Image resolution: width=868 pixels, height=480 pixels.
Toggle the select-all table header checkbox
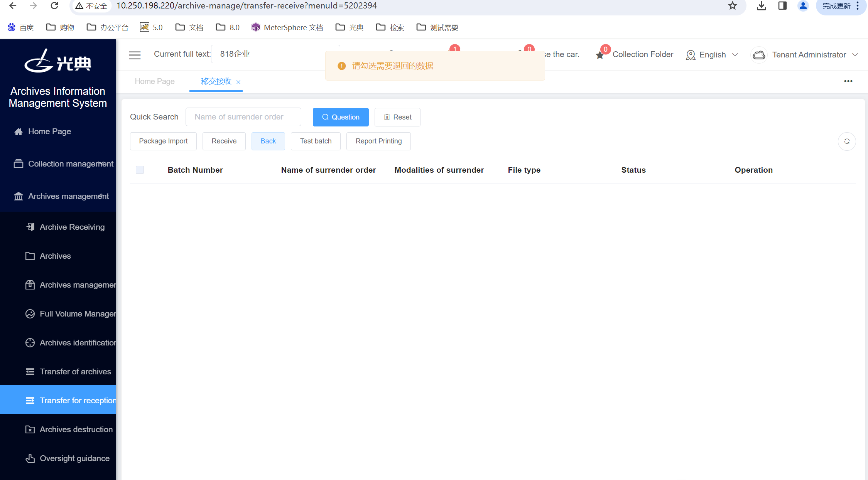point(140,170)
